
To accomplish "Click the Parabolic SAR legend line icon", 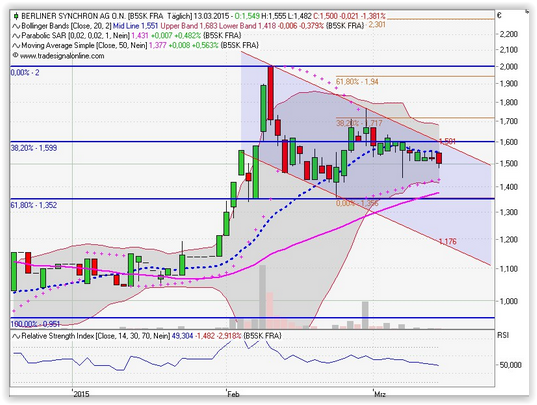I will tap(16, 36).
